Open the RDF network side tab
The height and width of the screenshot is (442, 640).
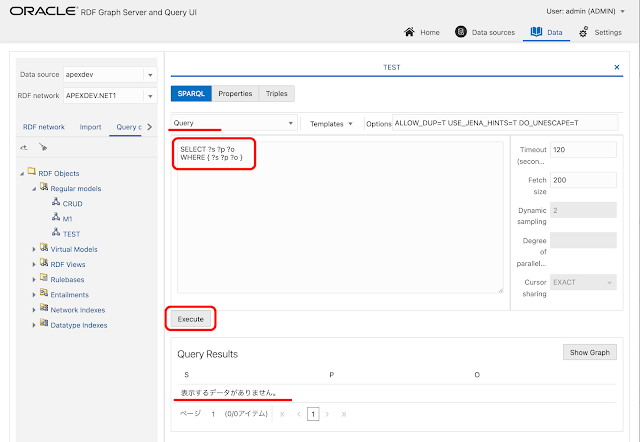(44, 127)
